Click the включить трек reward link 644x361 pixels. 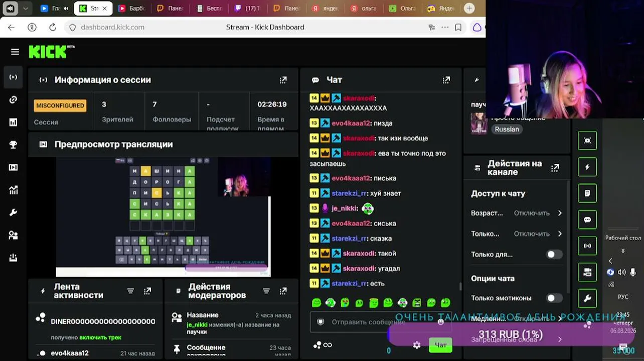[x=100, y=337]
